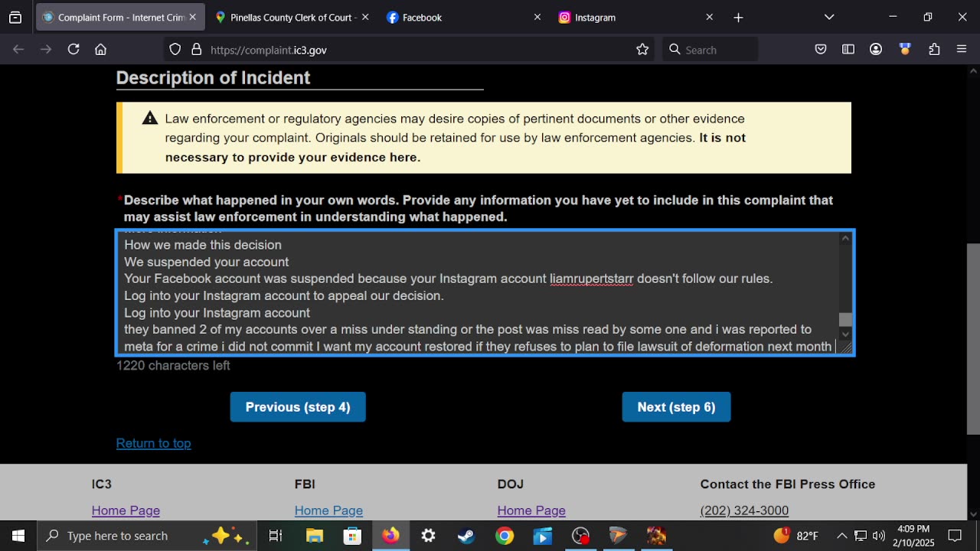The width and height of the screenshot is (980, 551).
Task: Show site security lock information
Action: tap(197, 49)
